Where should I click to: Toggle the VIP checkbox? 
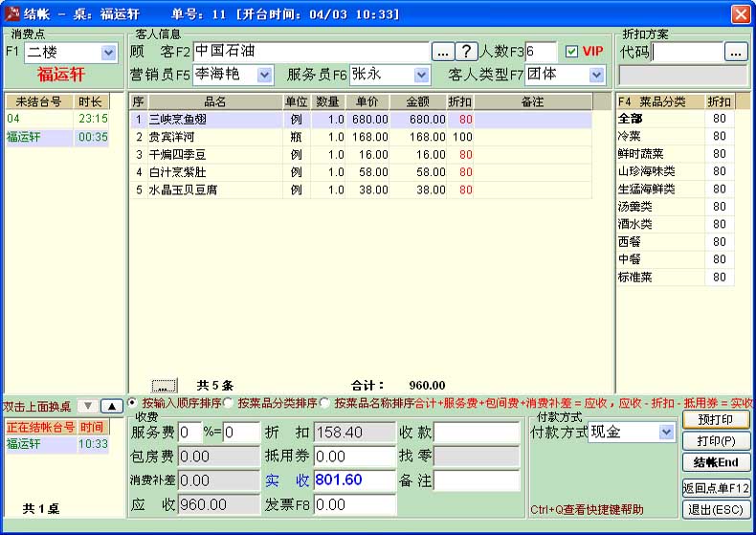572,52
